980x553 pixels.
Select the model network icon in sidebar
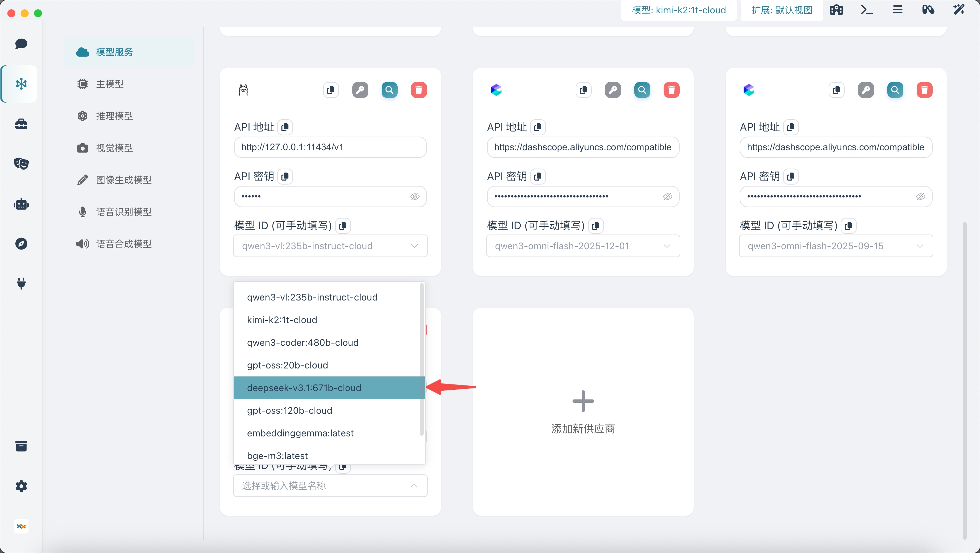21,84
